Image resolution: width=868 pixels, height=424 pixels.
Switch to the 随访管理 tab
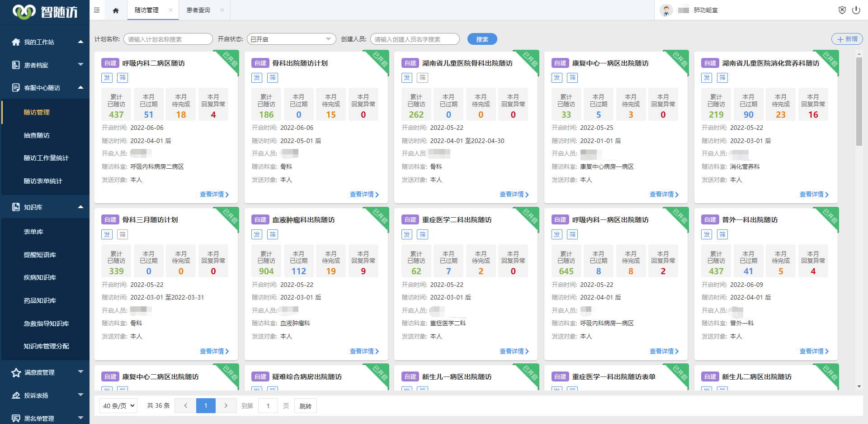point(146,10)
